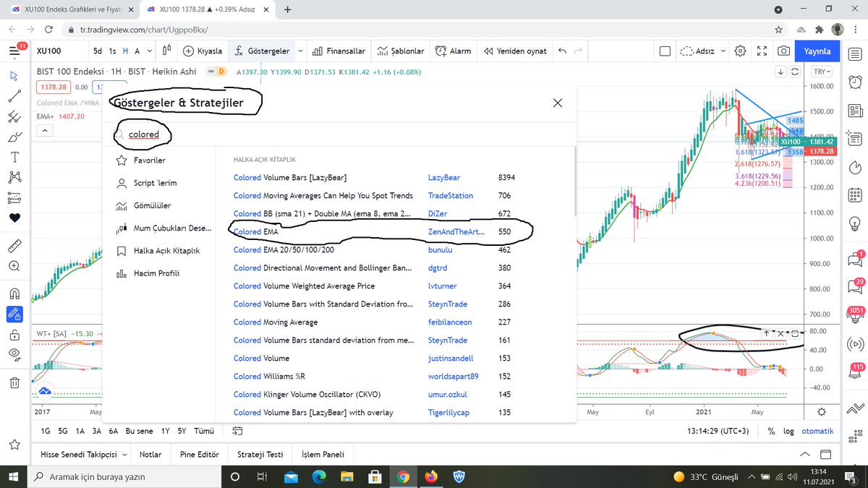
Task: Select the 1G time range
Action: pos(46,431)
